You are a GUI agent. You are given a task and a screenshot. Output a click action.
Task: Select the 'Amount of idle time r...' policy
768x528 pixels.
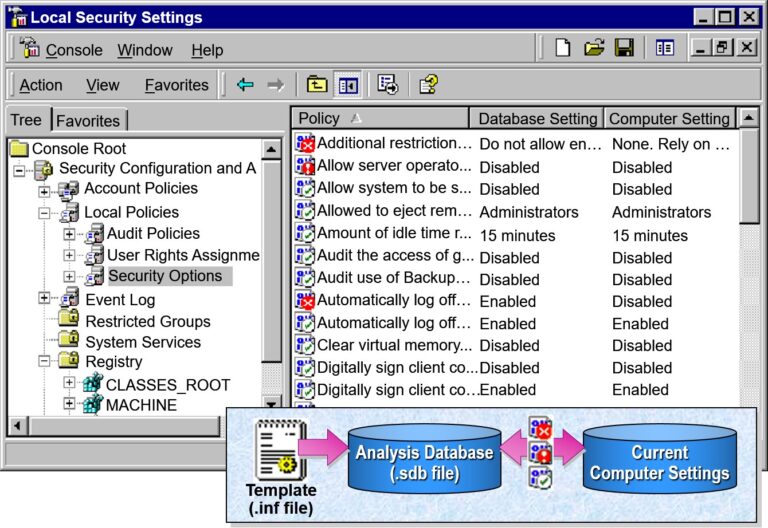point(394,233)
